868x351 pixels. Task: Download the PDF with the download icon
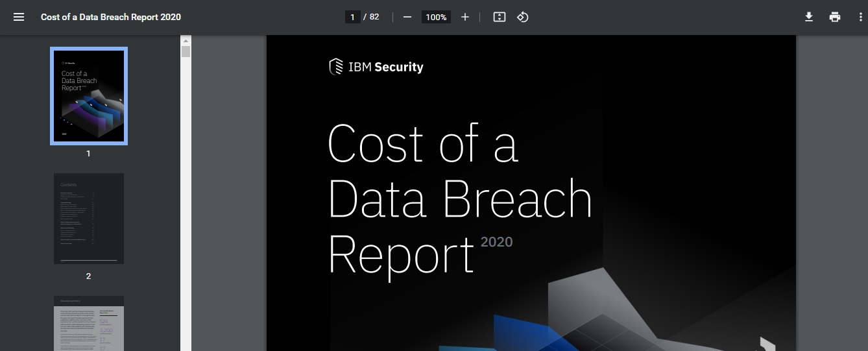(x=809, y=17)
